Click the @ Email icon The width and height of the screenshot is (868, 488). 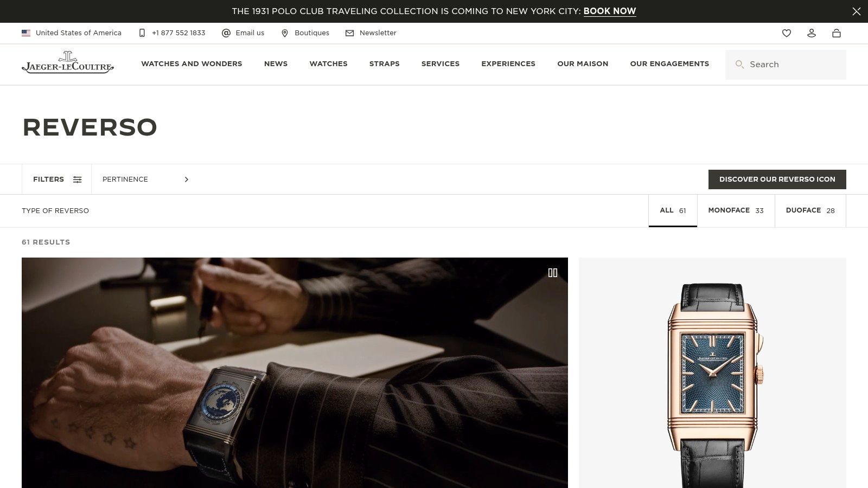(226, 33)
